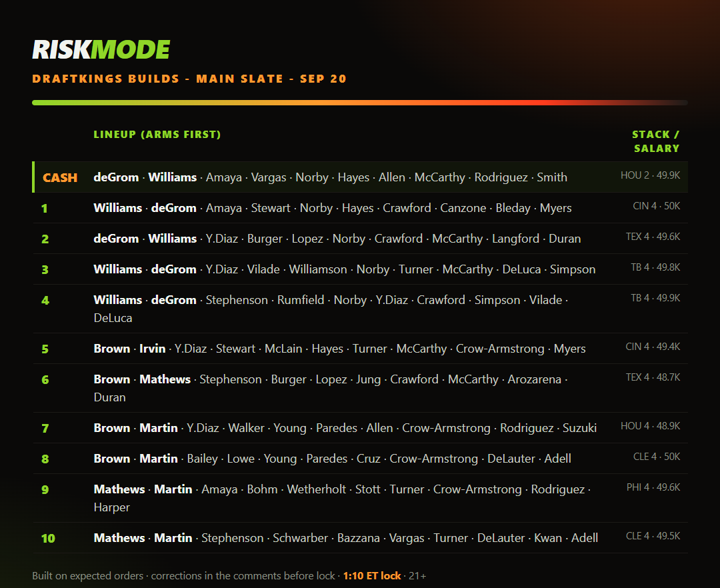
Task: Click lineup with Langford · Duran
Action: [x=337, y=239]
